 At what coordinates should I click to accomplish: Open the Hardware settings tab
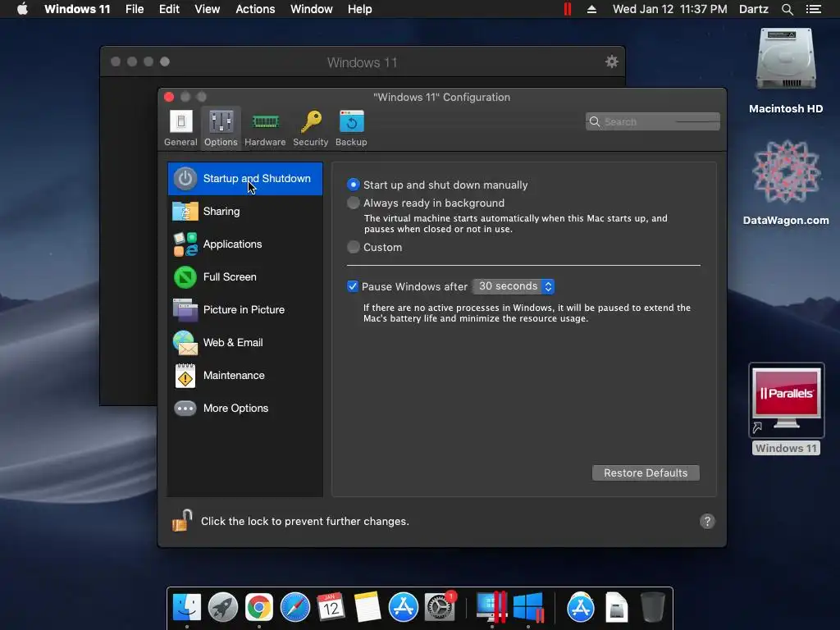click(265, 127)
